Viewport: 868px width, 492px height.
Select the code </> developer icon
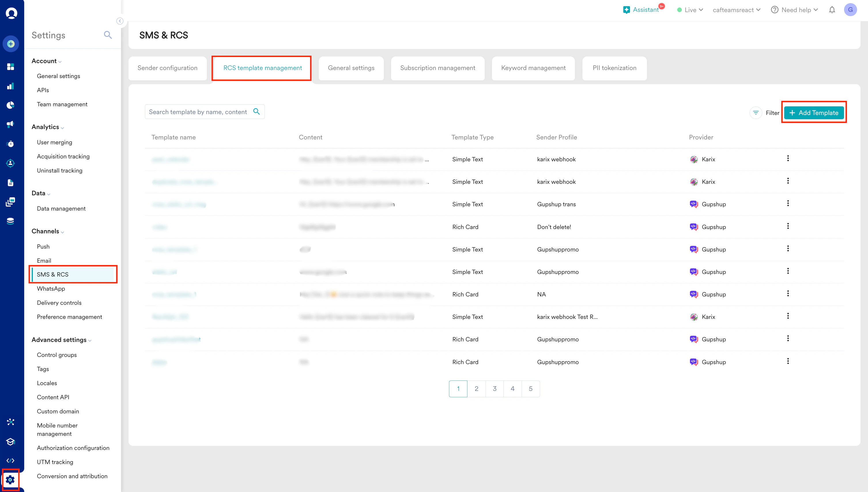coord(10,460)
